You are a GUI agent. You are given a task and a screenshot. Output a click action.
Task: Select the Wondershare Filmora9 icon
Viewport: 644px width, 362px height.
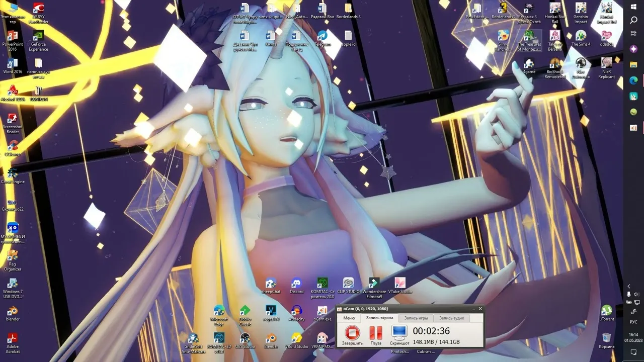[374, 289]
